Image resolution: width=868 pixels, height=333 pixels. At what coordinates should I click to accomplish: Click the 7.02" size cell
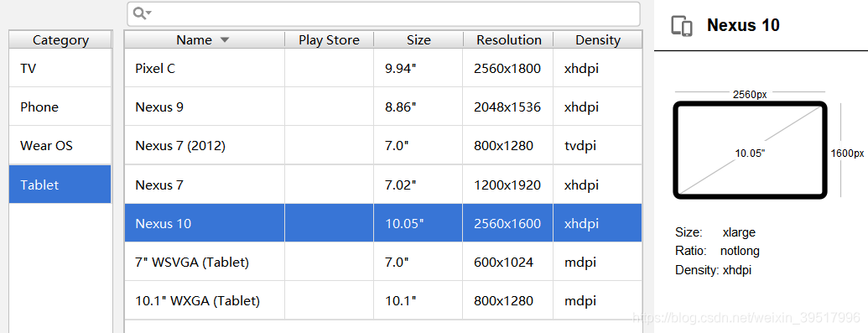(x=418, y=184)
